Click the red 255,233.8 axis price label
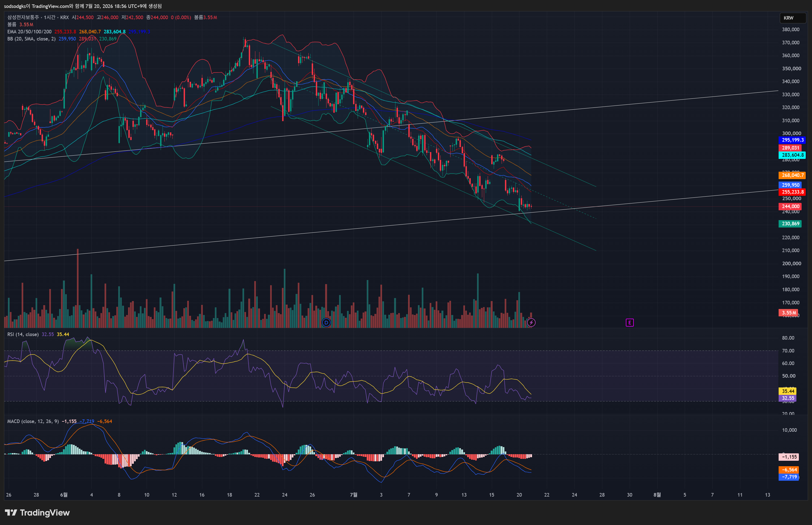This screenshot has width=812, height=525. tap(792, 192)
